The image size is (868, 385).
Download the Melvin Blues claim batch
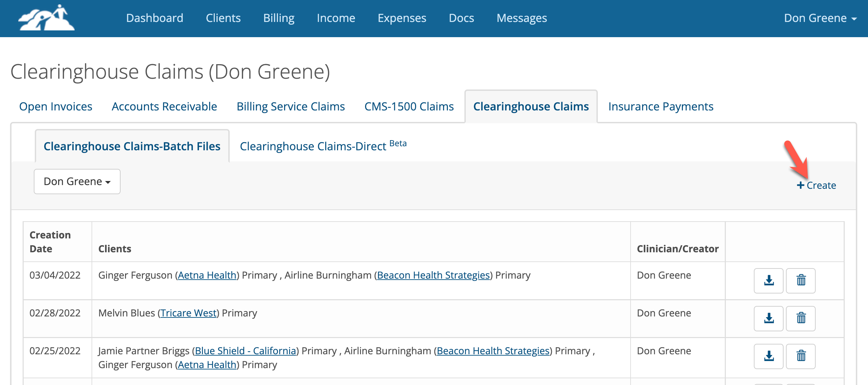coord(769,318)
